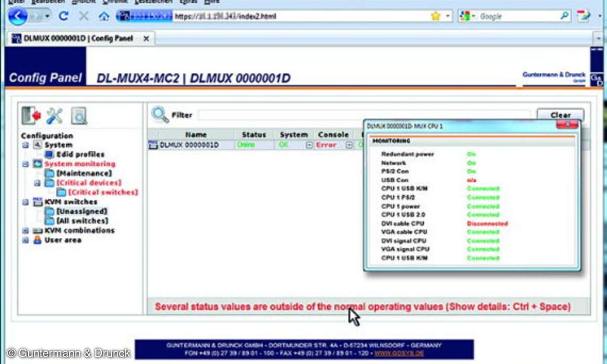Click the browser Back arrow button
The height and width of the screenshot is (364, 607).
18,16
